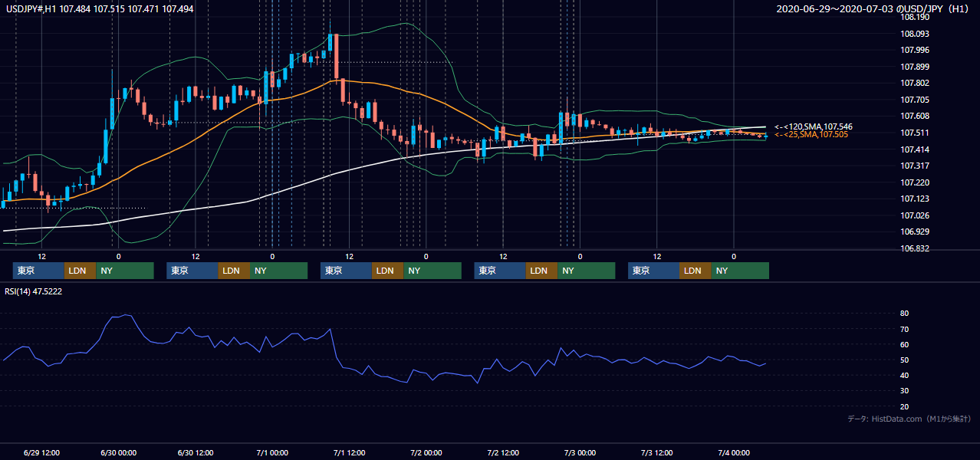Image resolution: width=980 pixels, height=460 pixels.
Task: Click the USDJPY#,H1 chart title text
Action: coord(100,8)
